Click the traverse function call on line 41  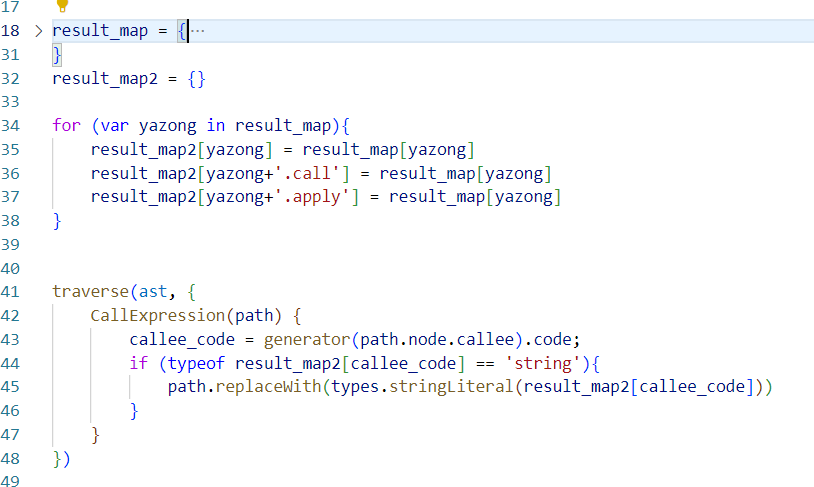90,292
